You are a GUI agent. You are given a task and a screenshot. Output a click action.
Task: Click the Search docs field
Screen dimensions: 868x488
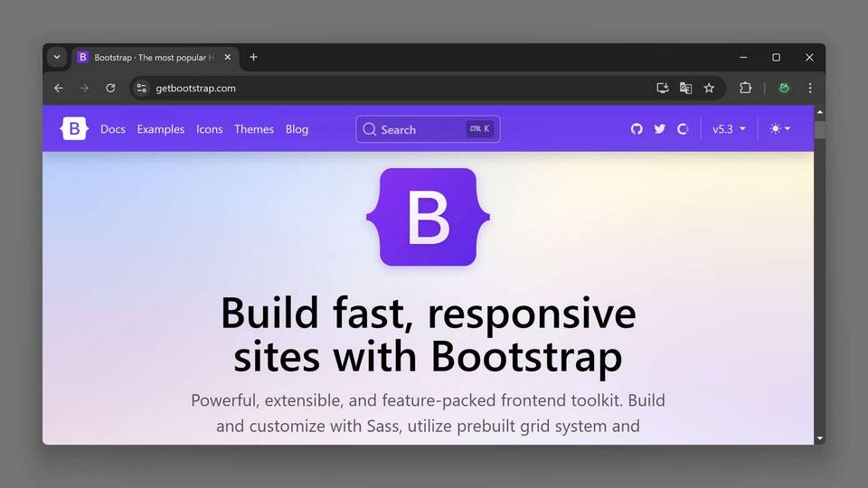428,129
